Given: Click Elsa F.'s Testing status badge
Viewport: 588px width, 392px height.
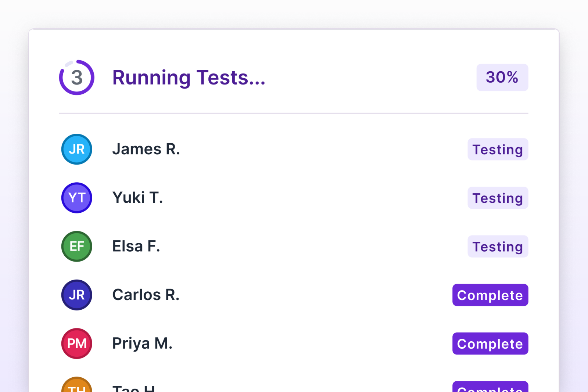Looking at the screenshot, I should (498, 246).
